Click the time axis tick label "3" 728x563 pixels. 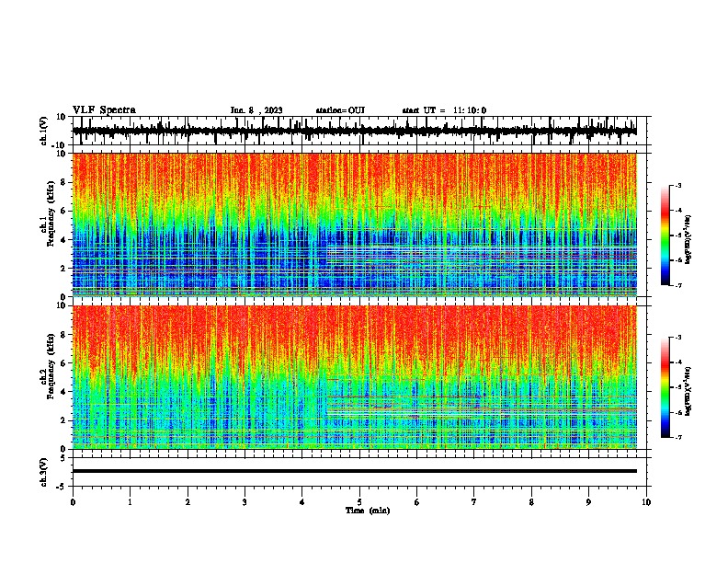pyautogui.click(x=245, y=502)
